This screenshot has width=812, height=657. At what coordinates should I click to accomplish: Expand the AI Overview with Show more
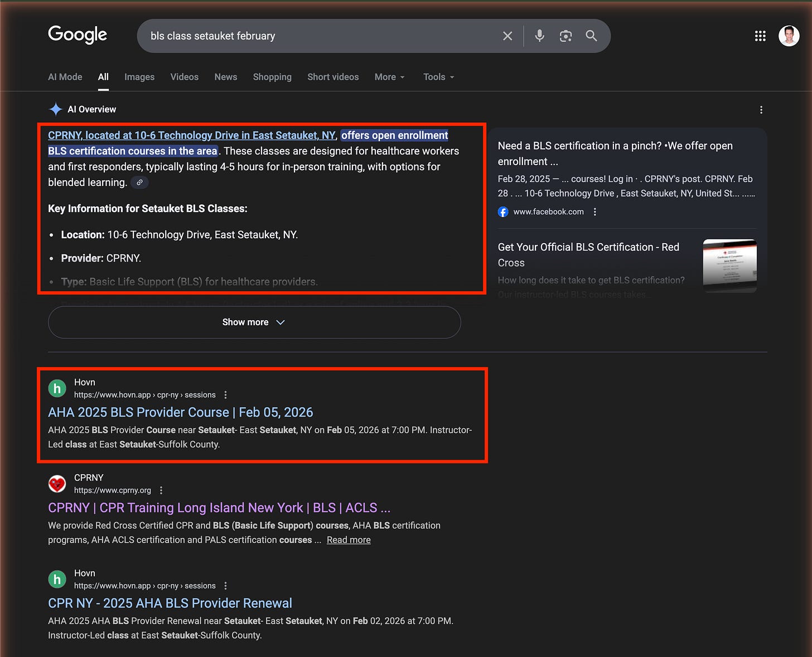tap(254, 322)
